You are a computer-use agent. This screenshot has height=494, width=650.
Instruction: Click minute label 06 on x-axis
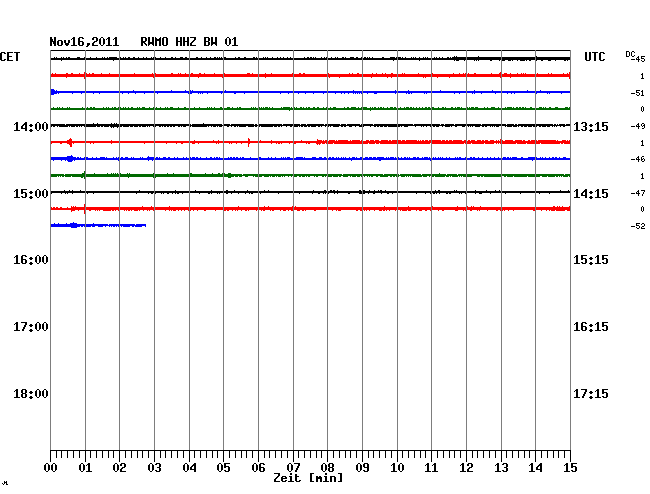258,468
